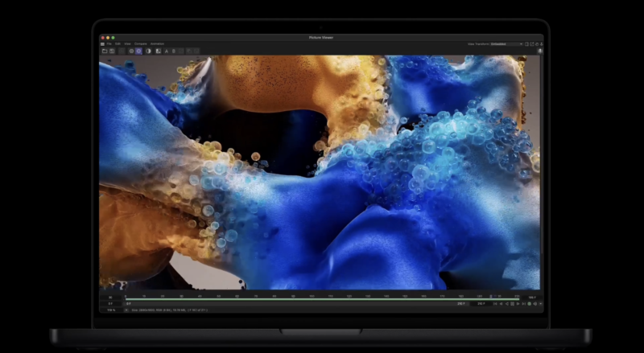Click the zoom percentage field at bottom-left

click(x=111, y=310)
